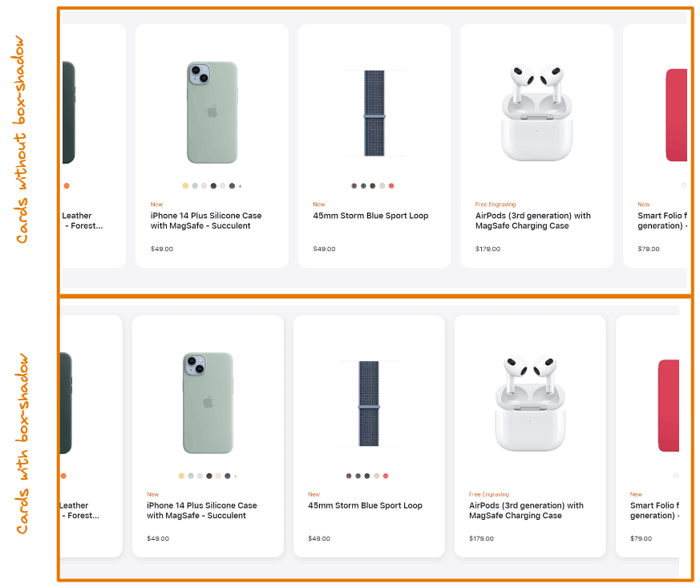Click Storm Blue Sport Loop image in bottom row

(x=369, y=403)
